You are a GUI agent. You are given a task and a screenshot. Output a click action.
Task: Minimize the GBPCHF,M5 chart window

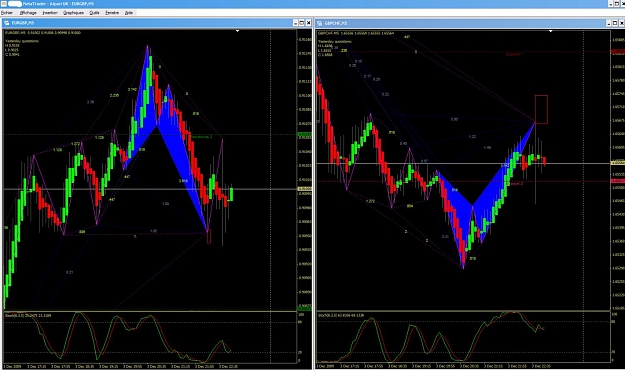click(609, 23)
